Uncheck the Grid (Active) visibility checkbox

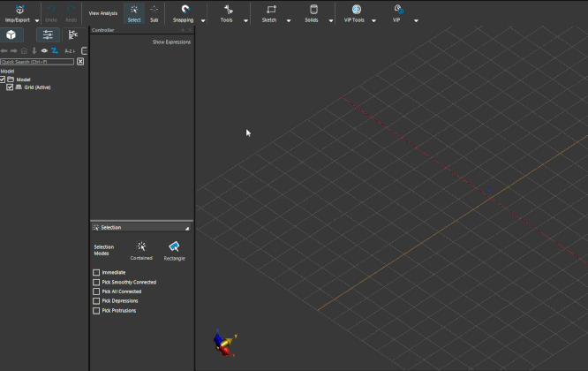(x=10, y=87)
